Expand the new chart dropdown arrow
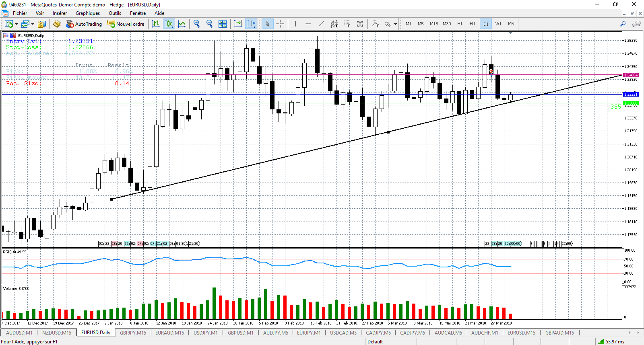Viewport: 644px width, 345px height. coord(16,24)
